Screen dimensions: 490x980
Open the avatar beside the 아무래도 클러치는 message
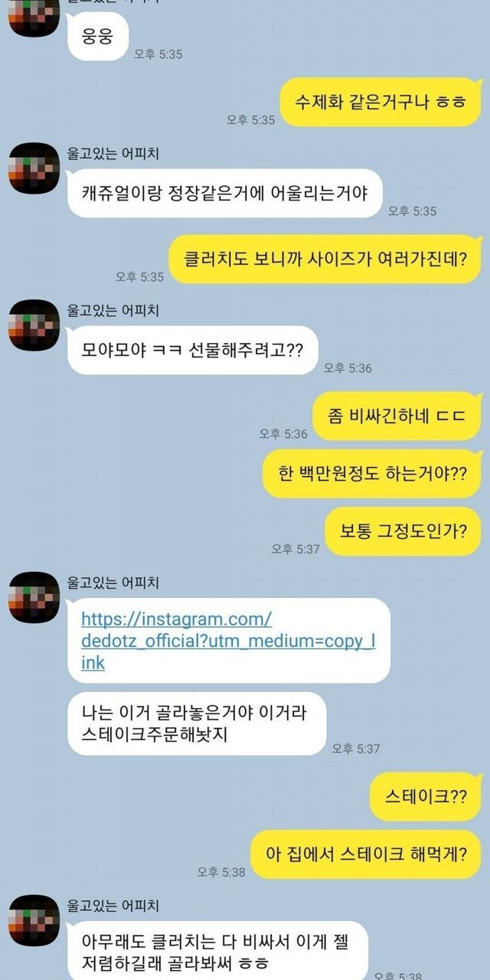click(x=34, y=920)
